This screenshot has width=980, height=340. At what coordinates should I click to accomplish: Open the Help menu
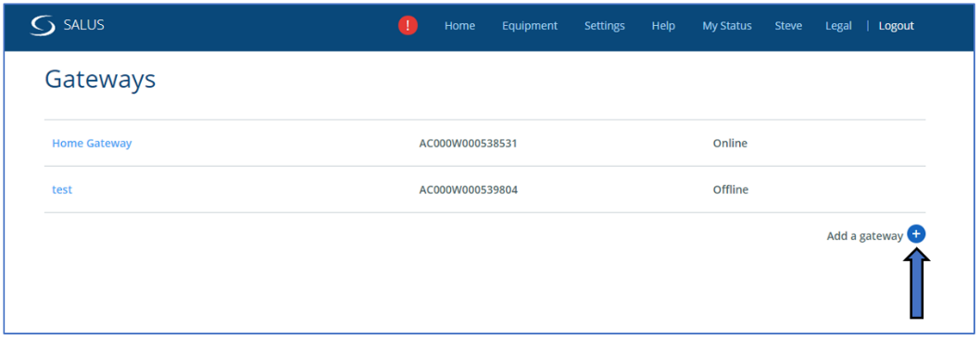pos(663,26)
